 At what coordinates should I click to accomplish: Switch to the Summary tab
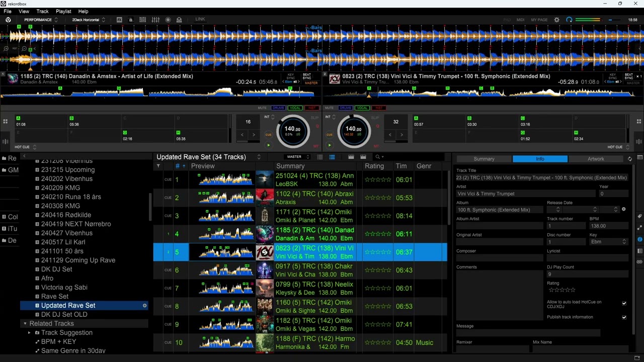pyautogui.click(x=484, y=159)
